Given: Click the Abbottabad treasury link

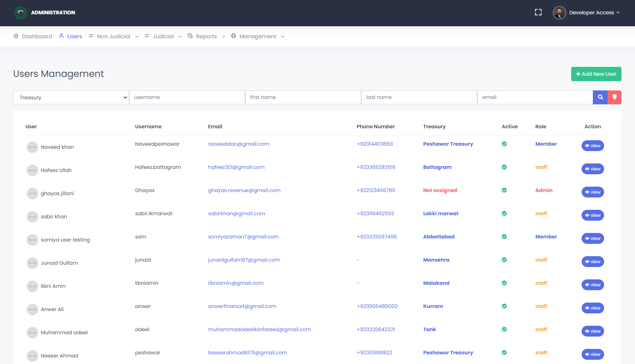Looking at the screenshot, I should [439, 237].
